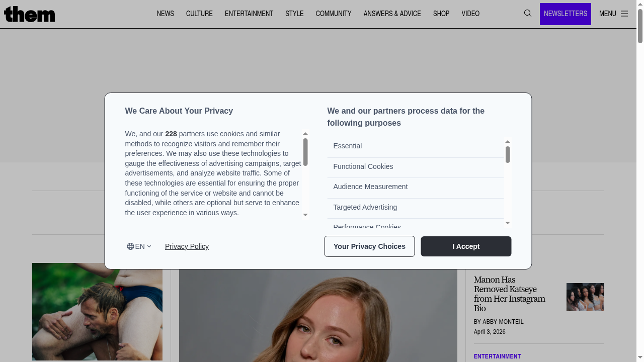Screen dimensions: 644x362
Task: View the 228 partners list
Action: pyautogui.click(x=171, y=134)
